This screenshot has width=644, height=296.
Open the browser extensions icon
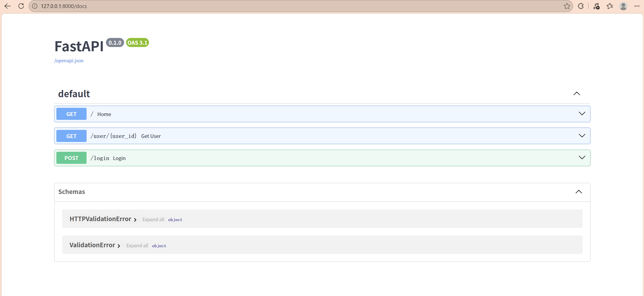pos(581,6)
